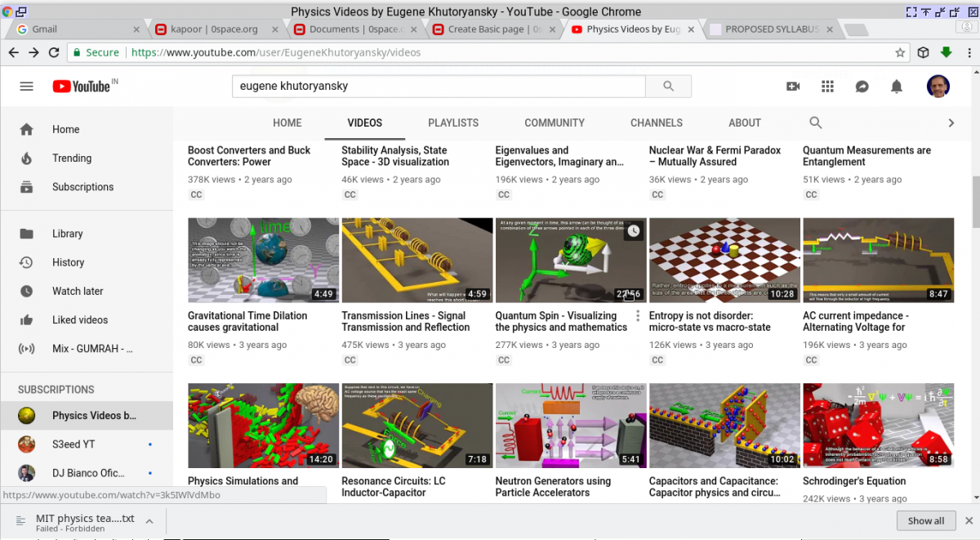The image size is (980, 540).
Task: Switch to the PROPOSED SYLLABUS tab
Action: 772,29
